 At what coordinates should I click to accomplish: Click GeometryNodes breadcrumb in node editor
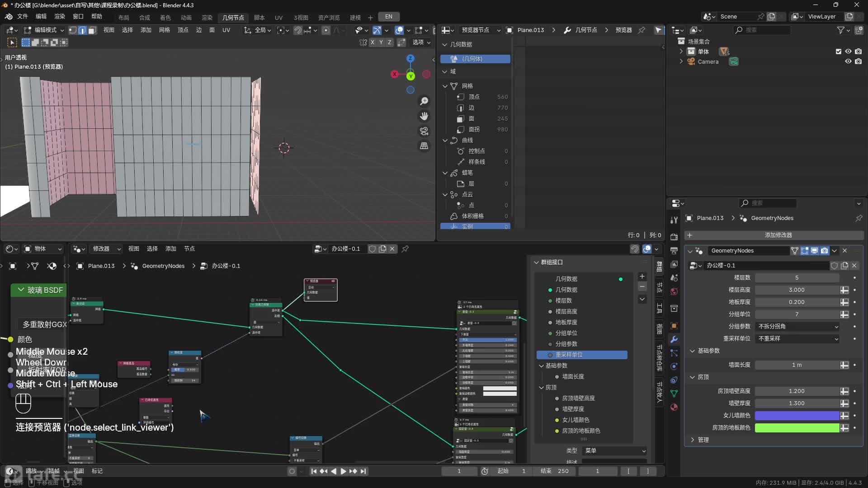coord(163,266)
